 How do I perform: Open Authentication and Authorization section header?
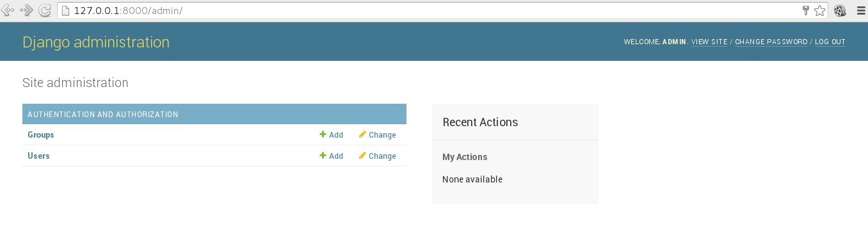(103, 115)
